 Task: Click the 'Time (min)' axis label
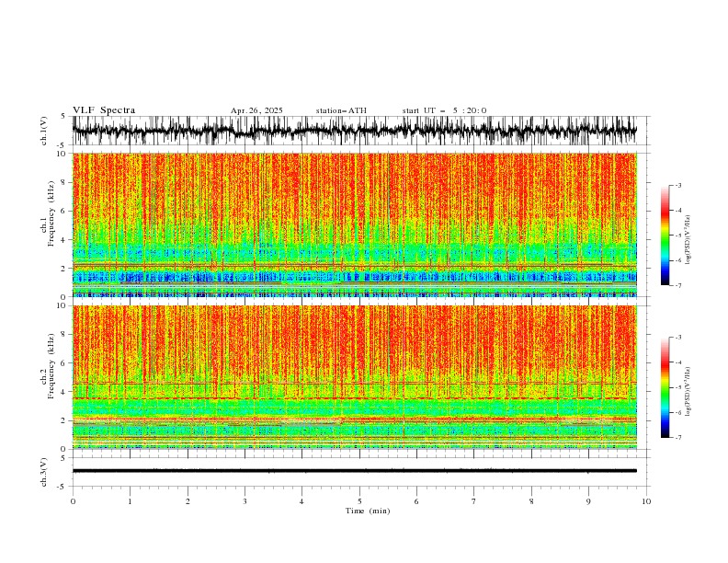pyautogui.click(x=368, y=511)
